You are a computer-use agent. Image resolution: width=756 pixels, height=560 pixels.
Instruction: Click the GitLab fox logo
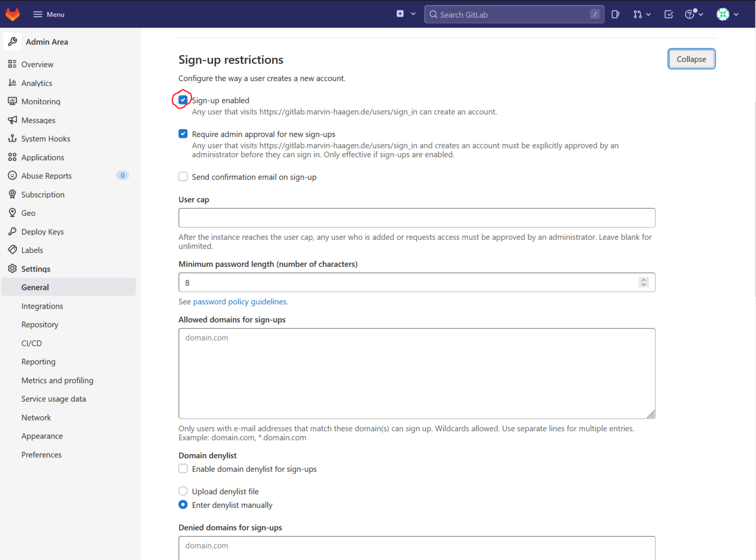12,14
